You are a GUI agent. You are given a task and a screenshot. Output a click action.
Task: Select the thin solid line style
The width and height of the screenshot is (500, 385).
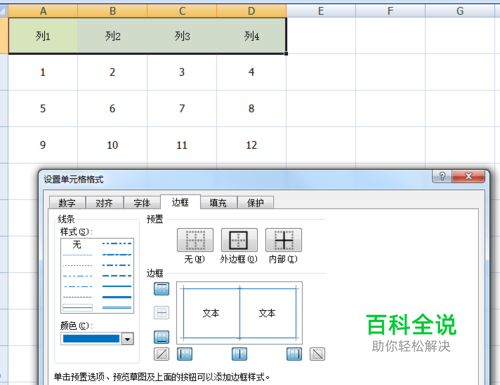point(77,308)
